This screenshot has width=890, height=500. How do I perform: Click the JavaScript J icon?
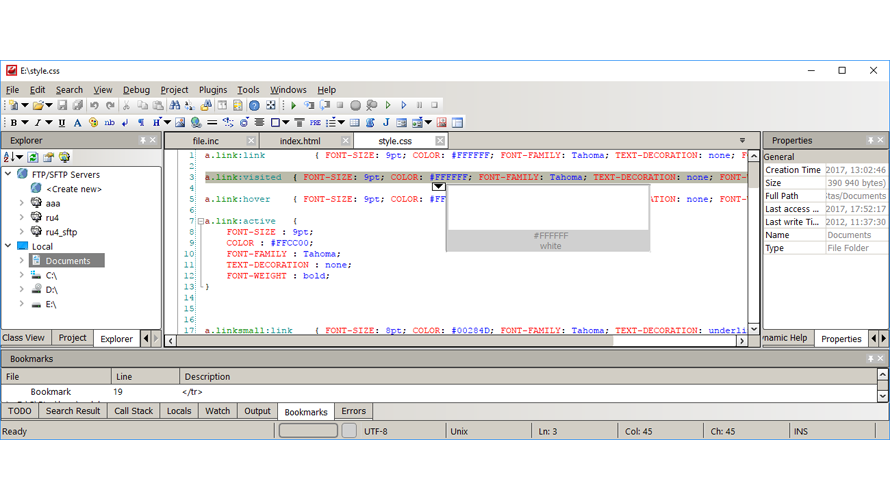386,123
